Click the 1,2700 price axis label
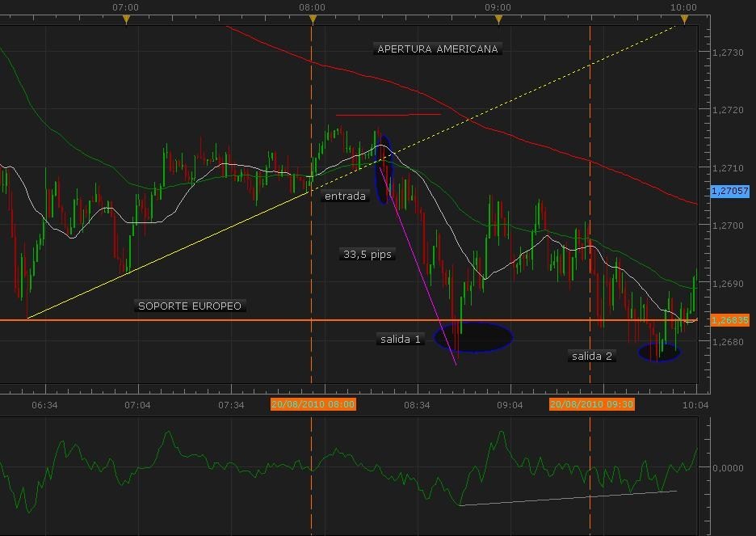The height and width of the screenshot is (536, 756). (x=728, y=226)
